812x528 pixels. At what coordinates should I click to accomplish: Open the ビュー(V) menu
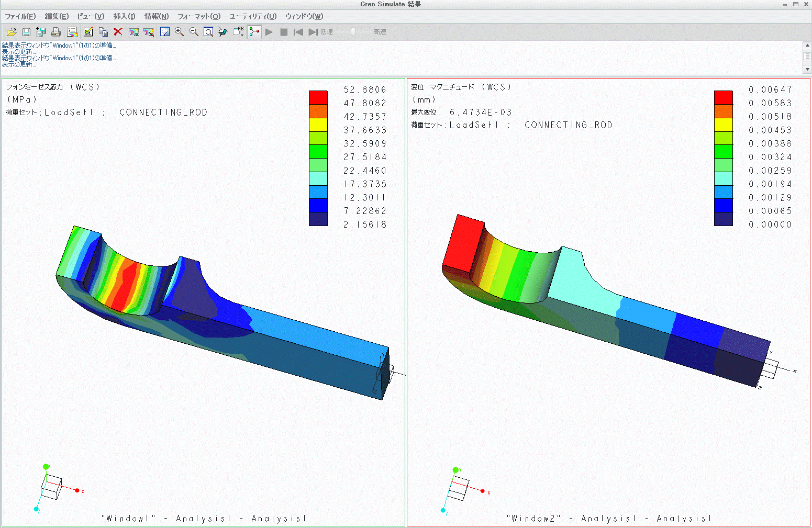[x=91, y=17]
